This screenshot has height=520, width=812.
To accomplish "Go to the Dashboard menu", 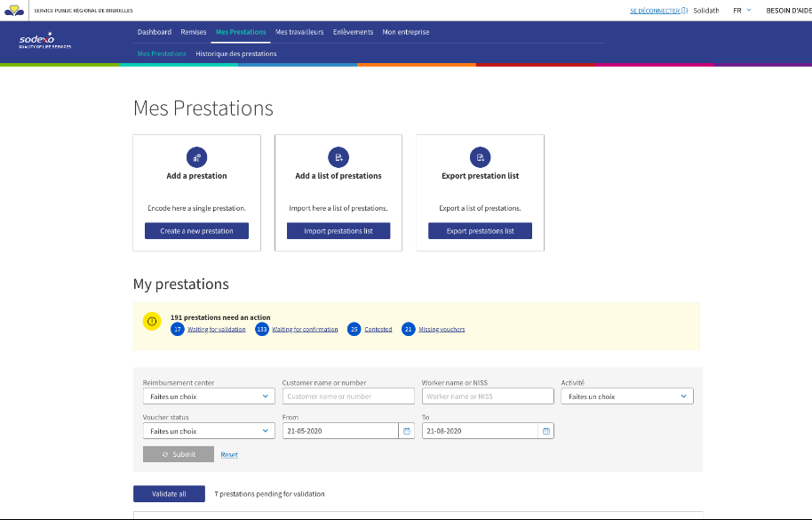I will [155, 32].
